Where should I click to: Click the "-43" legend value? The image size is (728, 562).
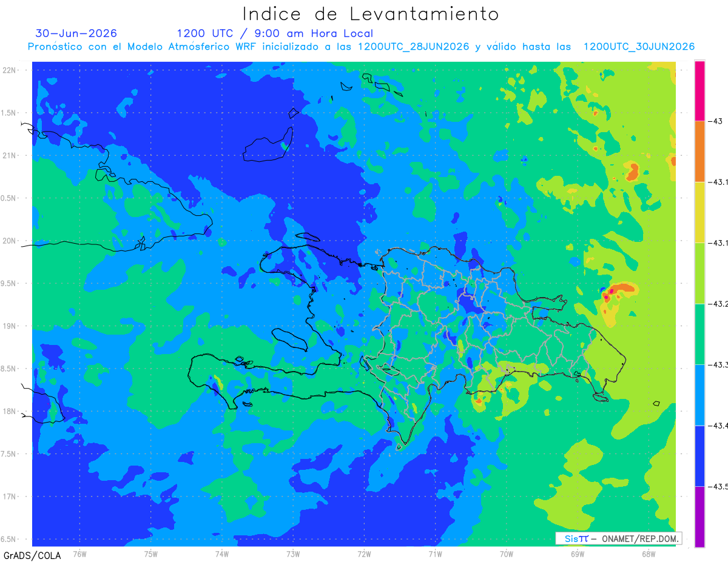[x=716, y=121]
